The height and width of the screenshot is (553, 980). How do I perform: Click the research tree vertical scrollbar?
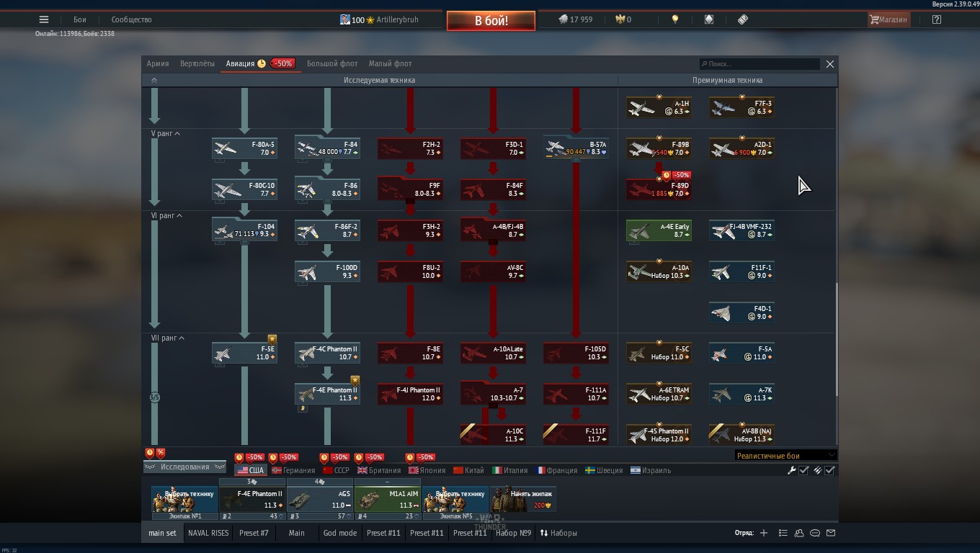pos(837,338)
